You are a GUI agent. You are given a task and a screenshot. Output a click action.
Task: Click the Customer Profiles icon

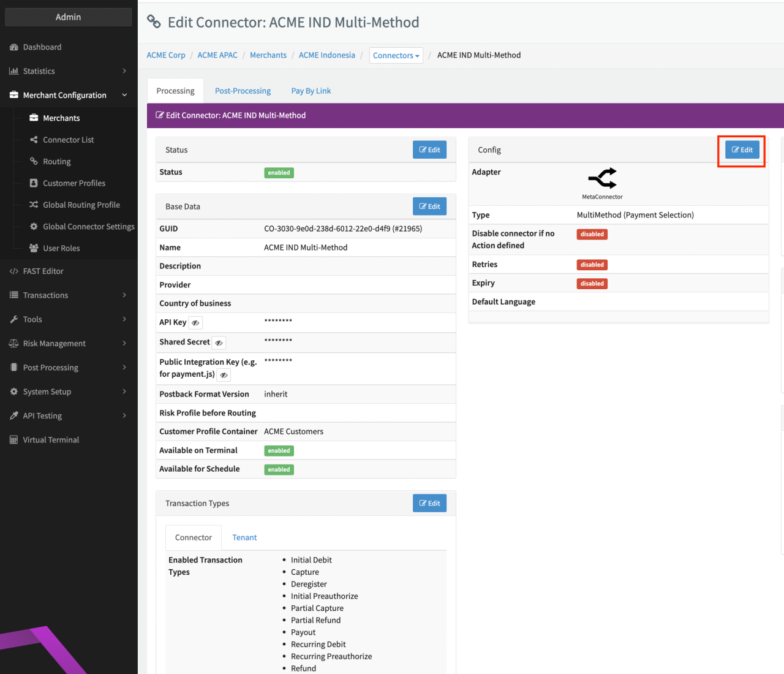[x=34, y=183]
